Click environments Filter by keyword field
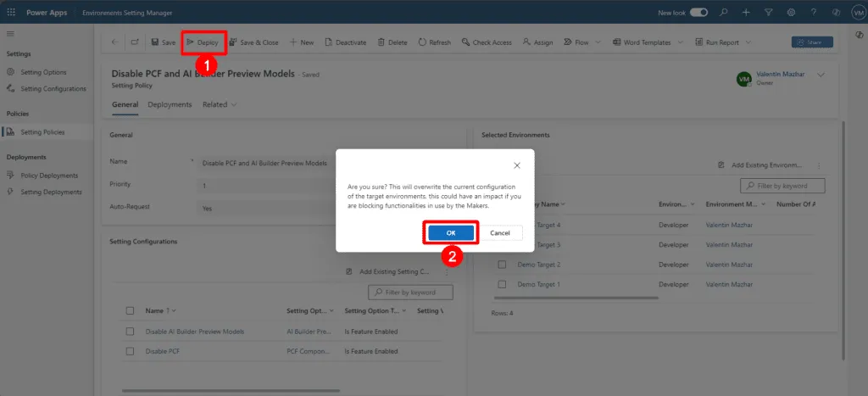Screen dimensions: 868x396 pyautogui.click(x=782, y=186)
